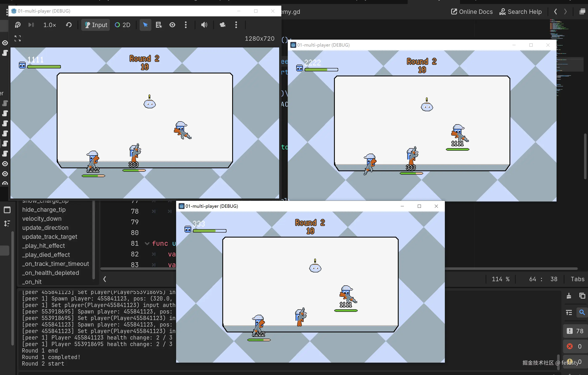Clear the output log with broom icon
The width and height of the screenshot is (588, 375).
[x=569, y=296]
